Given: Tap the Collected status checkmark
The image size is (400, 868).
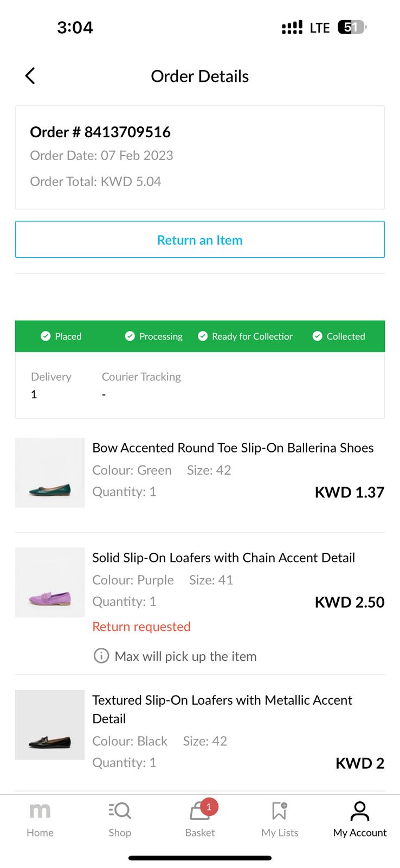Looking at the screenshot, I should pos(318,336).
